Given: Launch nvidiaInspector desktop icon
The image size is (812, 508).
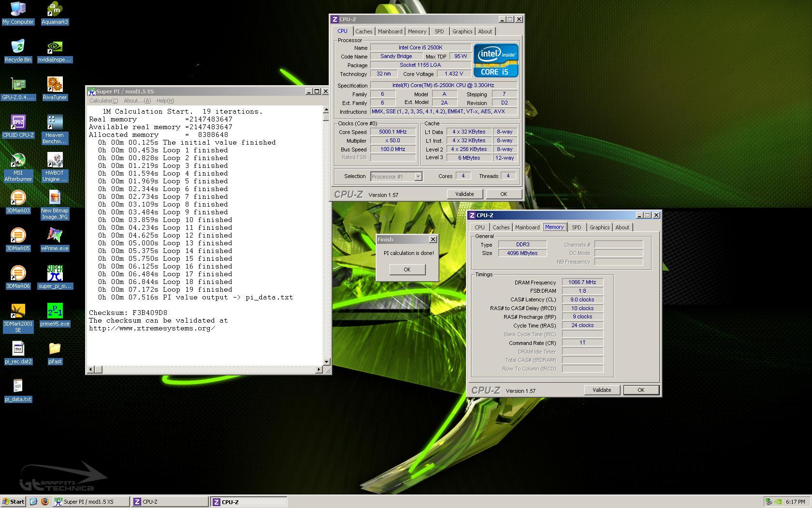Looking at the screenshot, I should [x=55, y=51].
